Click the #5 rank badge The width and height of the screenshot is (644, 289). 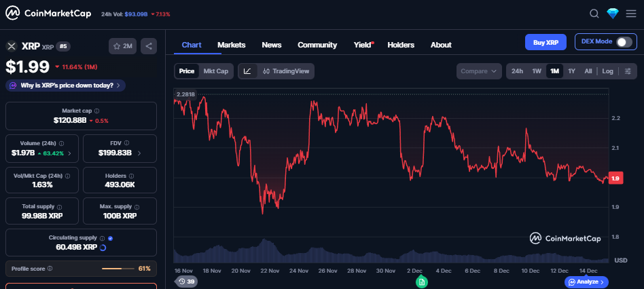point(63,46)
